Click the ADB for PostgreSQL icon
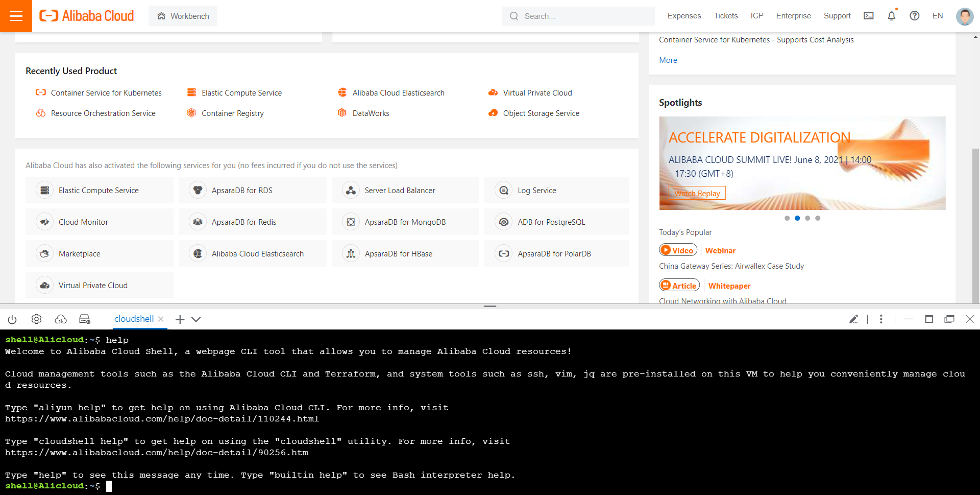The width and height of the screenshot is (980, 495). point(504,222)
